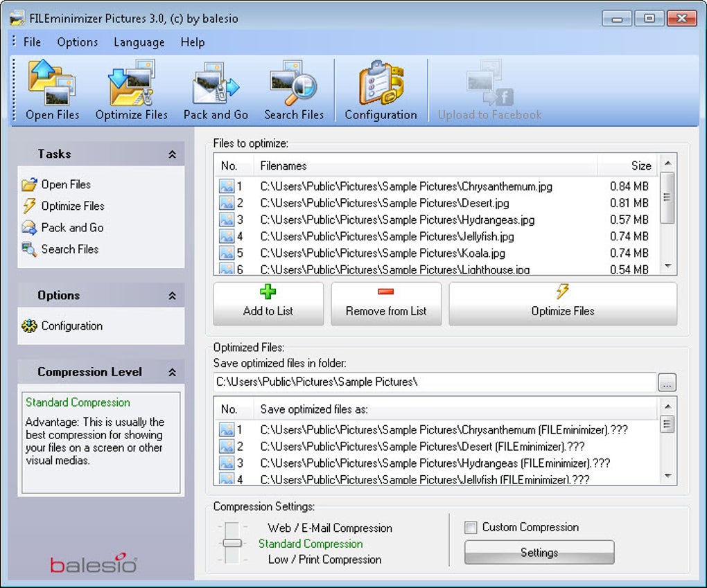Select the Koala.jpg filename text

[x=383, y=253]
